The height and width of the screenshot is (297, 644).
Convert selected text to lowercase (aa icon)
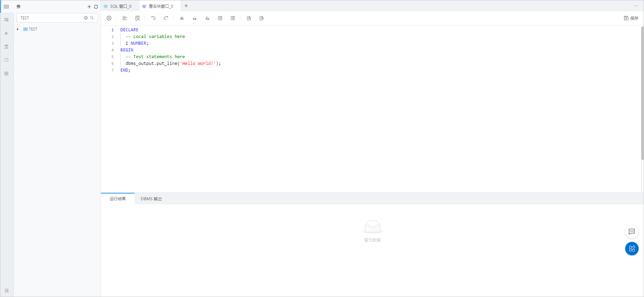tap(195, 18)
